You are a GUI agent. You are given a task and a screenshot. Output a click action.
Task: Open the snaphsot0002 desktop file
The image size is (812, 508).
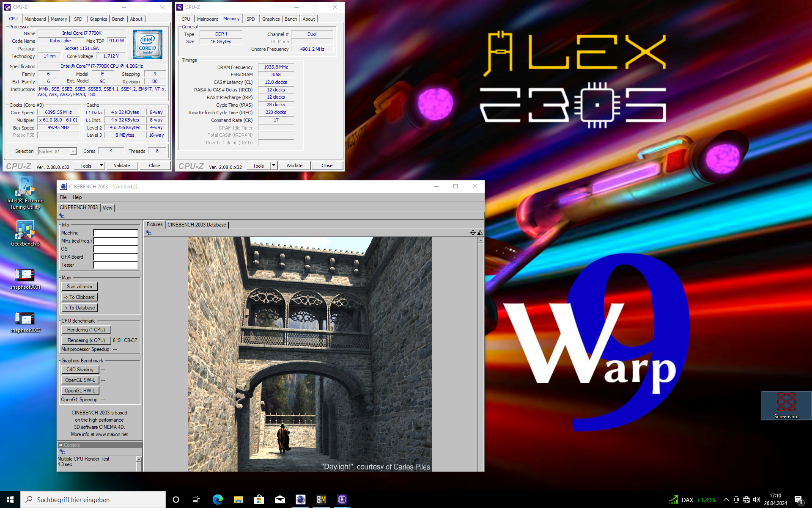click(25, 323)
